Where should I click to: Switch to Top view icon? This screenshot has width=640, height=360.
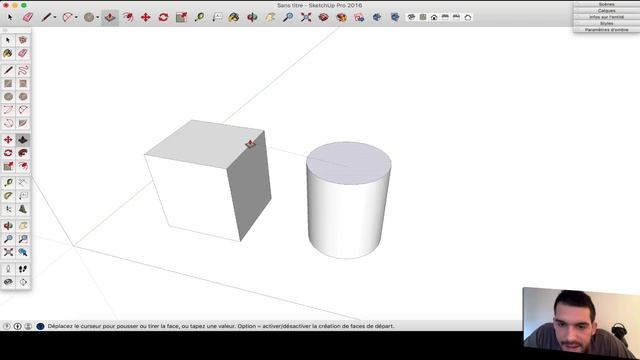tap(423, 17)
